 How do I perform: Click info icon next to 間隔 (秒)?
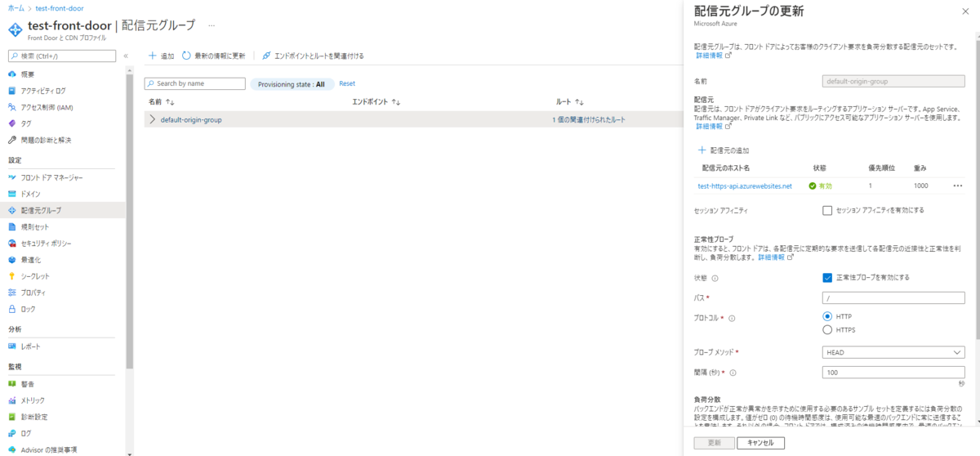click(733, 373)
